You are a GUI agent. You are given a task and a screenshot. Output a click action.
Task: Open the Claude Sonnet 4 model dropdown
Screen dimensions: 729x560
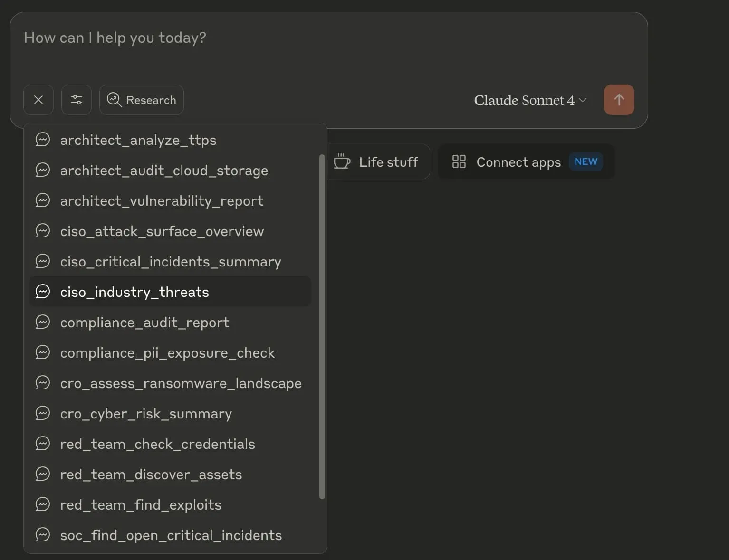coord(529,100)
